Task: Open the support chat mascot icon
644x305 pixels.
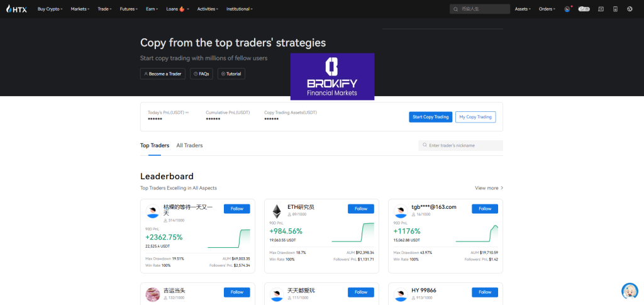Action: click(630, 291)
